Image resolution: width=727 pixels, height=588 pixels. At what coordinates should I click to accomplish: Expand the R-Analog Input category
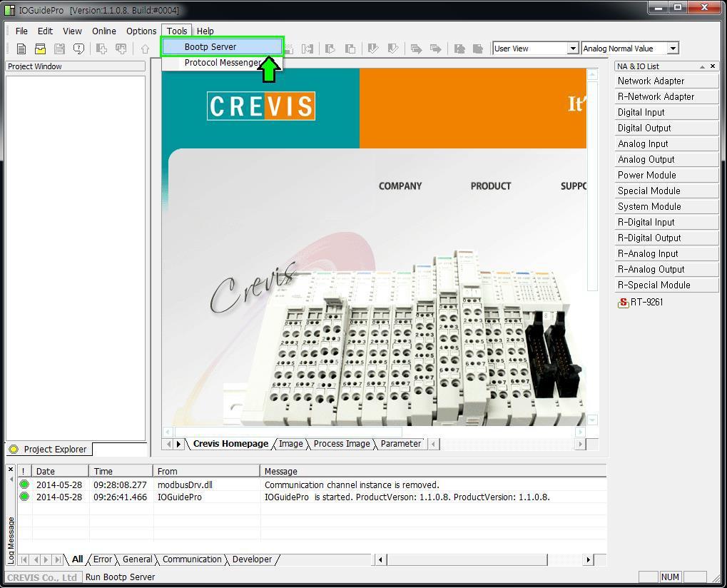click(666, 253)
